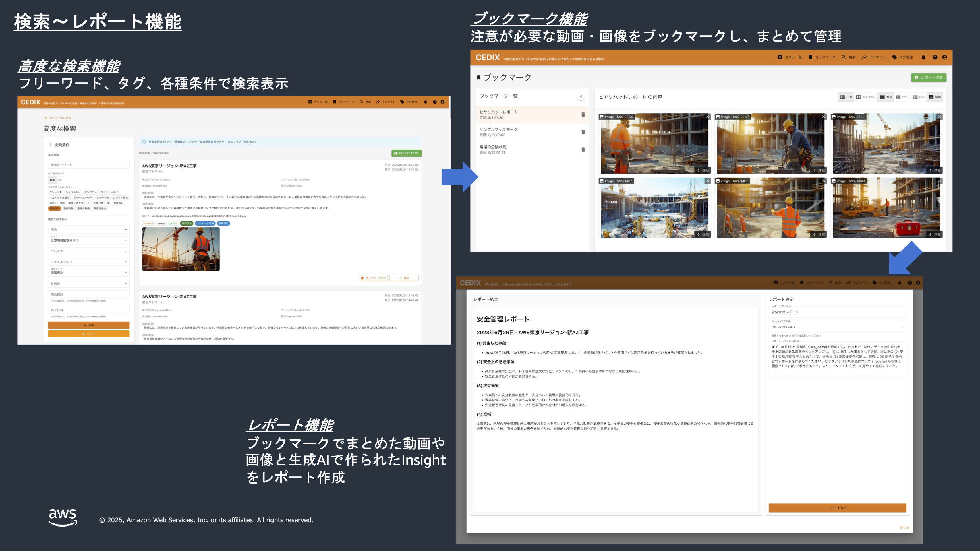
Task: Switch tag search mode to OR
Action: [x=59, y=180]
